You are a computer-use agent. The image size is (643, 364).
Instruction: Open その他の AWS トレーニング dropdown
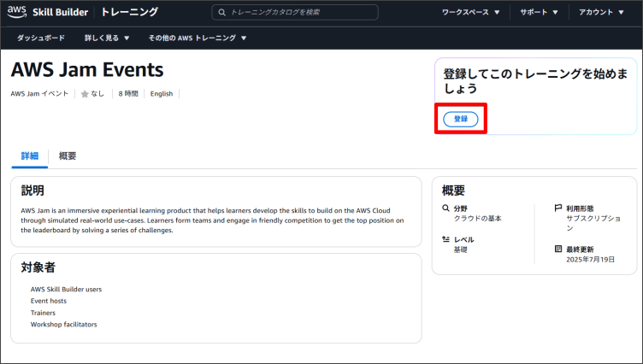pyautogui.click(x=197, y=38)
